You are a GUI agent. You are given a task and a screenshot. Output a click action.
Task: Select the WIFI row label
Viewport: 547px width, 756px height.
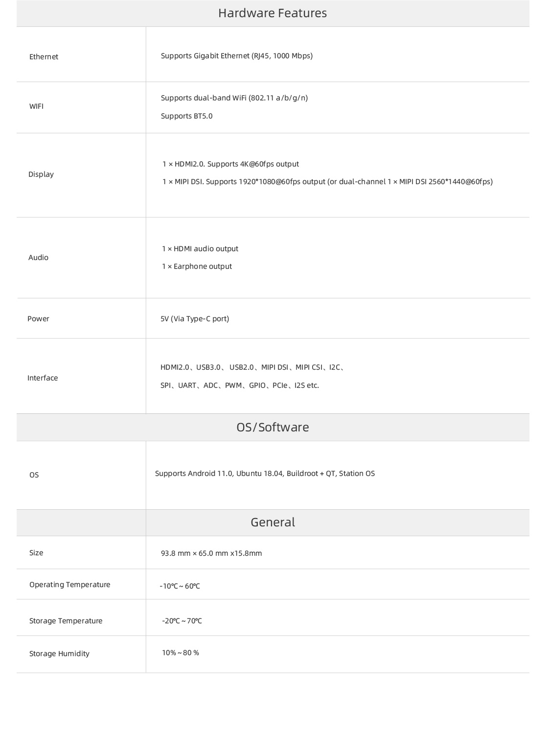coord(36,106)
